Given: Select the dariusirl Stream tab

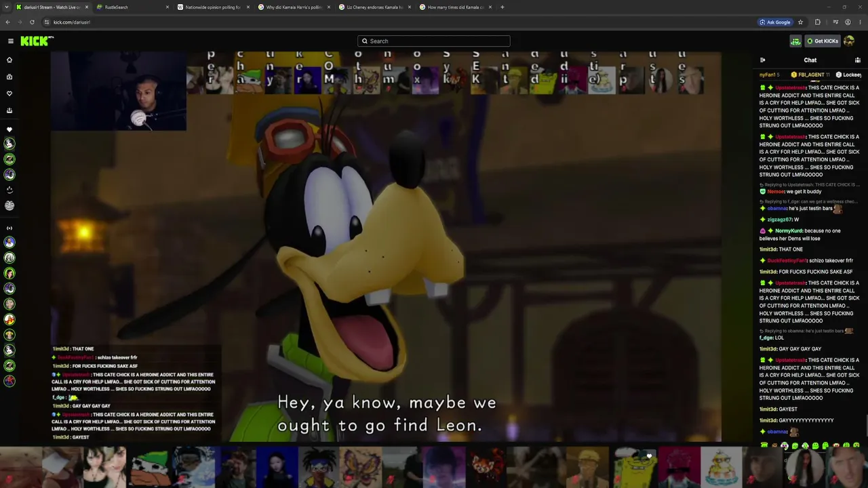Looking at the screenshot, I should [x=52, y=7].
